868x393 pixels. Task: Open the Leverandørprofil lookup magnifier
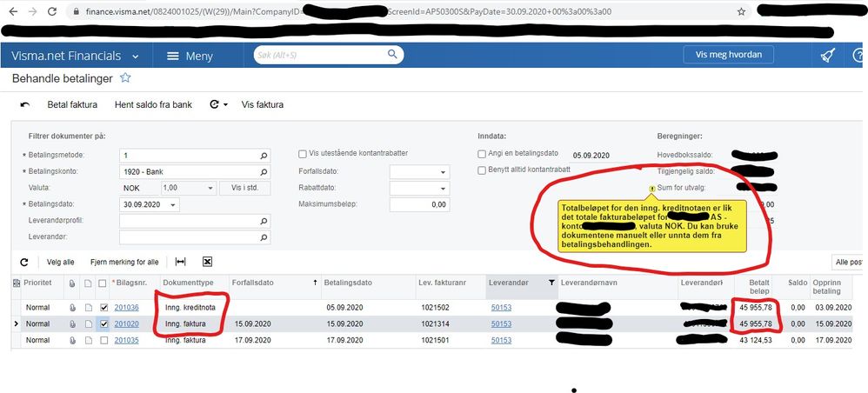264,222
